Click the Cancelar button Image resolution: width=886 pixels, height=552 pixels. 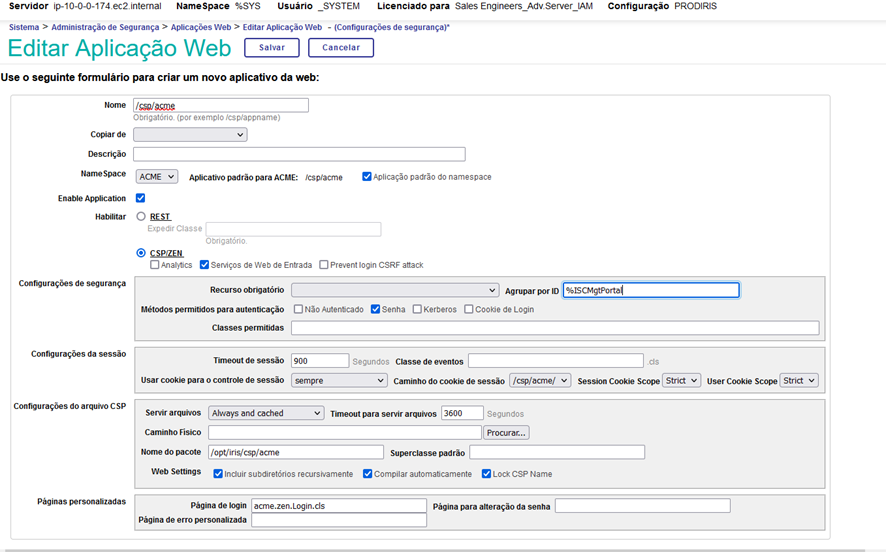tap(341, 48)
